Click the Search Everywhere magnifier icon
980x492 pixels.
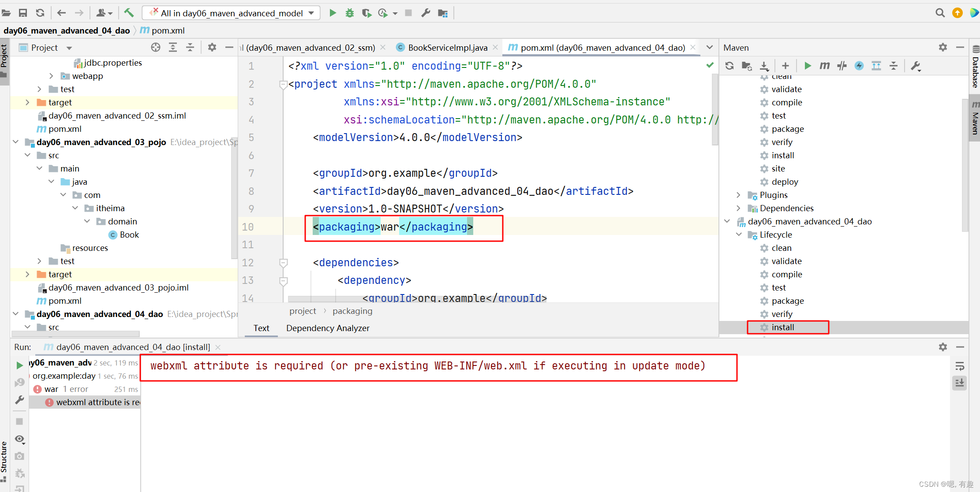click(x=940, y=13)
